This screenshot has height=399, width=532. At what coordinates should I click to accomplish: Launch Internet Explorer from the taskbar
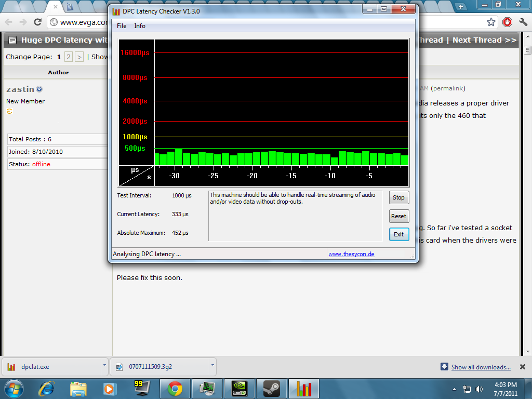[x=46, y=388]
